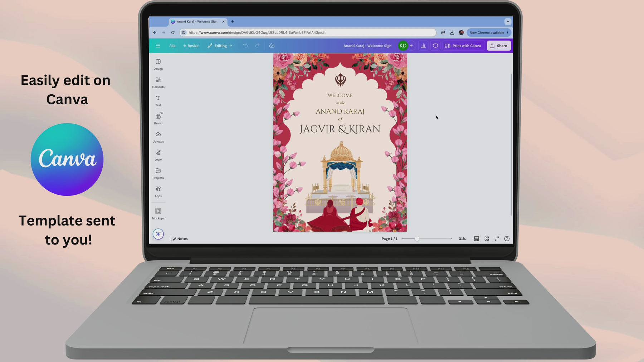This screenshot has height=362, width=644.
Task: Open the analytics insights chart icon
Action: [x=423, y=46]
